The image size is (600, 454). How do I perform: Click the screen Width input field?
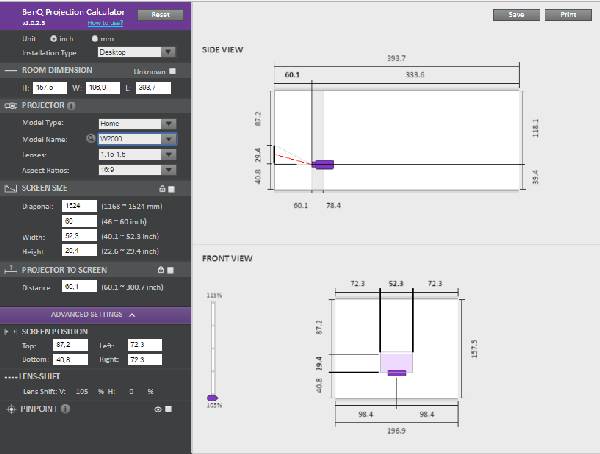pos(80,236)
